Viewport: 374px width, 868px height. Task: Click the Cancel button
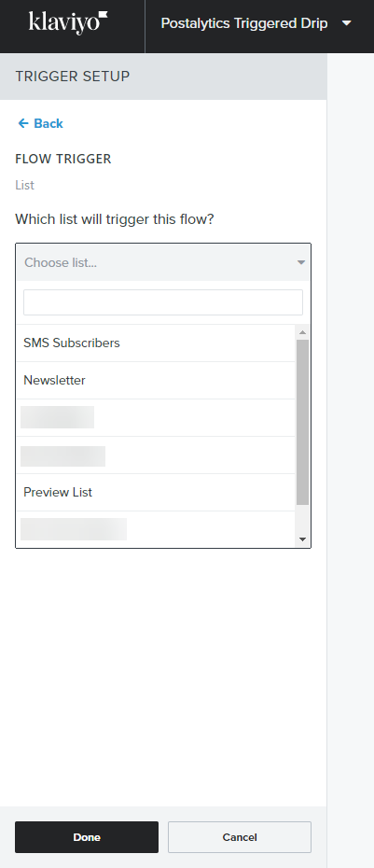(240, 837)
